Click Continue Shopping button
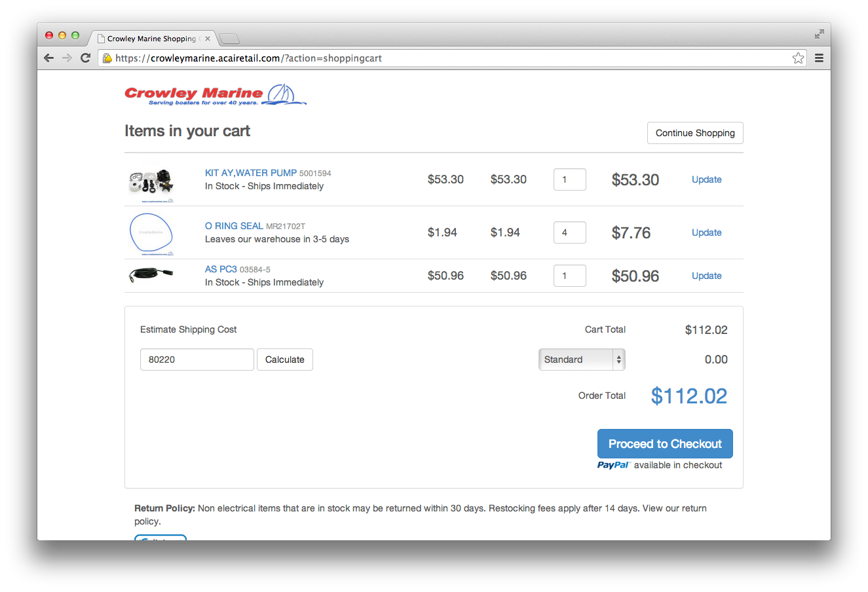868x592 pixels. (695, 133)
